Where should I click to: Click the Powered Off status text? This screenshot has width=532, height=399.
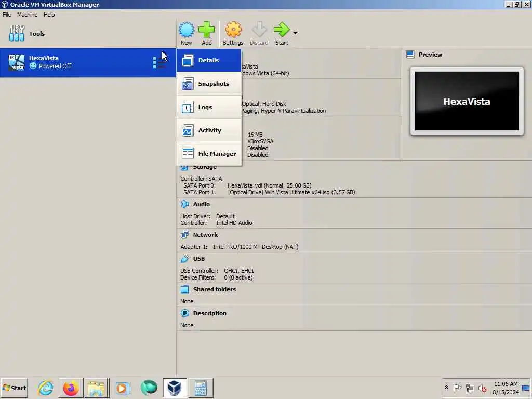(55, 66)
